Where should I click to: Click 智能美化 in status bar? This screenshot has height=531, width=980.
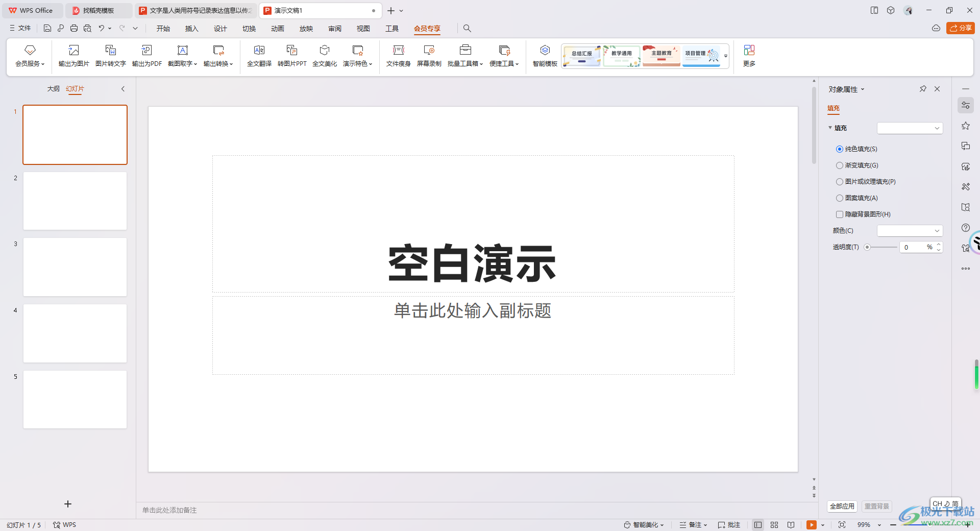(x=644, y=525)
